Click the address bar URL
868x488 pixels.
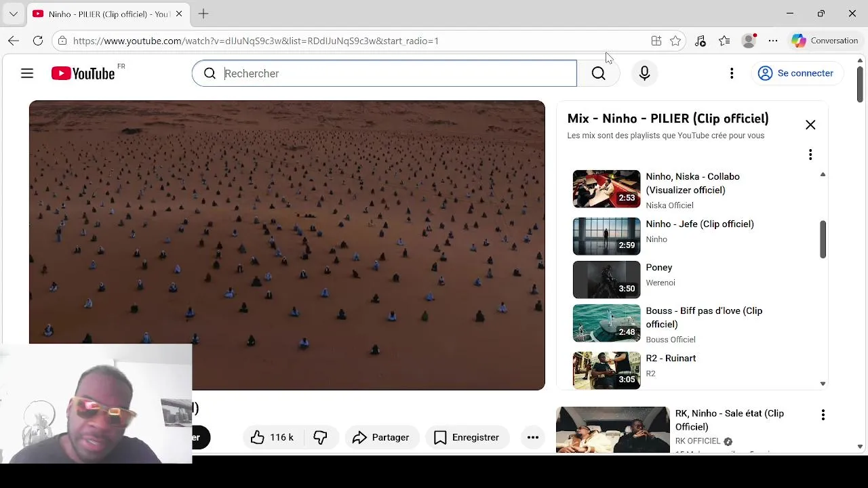coord(256,41)
